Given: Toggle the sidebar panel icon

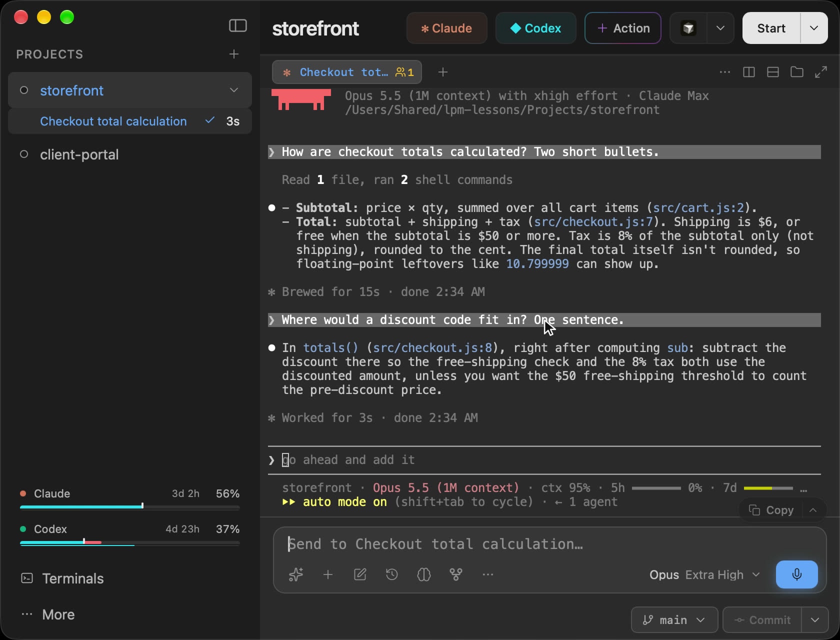Looking at the screenshot, I should [x=238, y=25].
